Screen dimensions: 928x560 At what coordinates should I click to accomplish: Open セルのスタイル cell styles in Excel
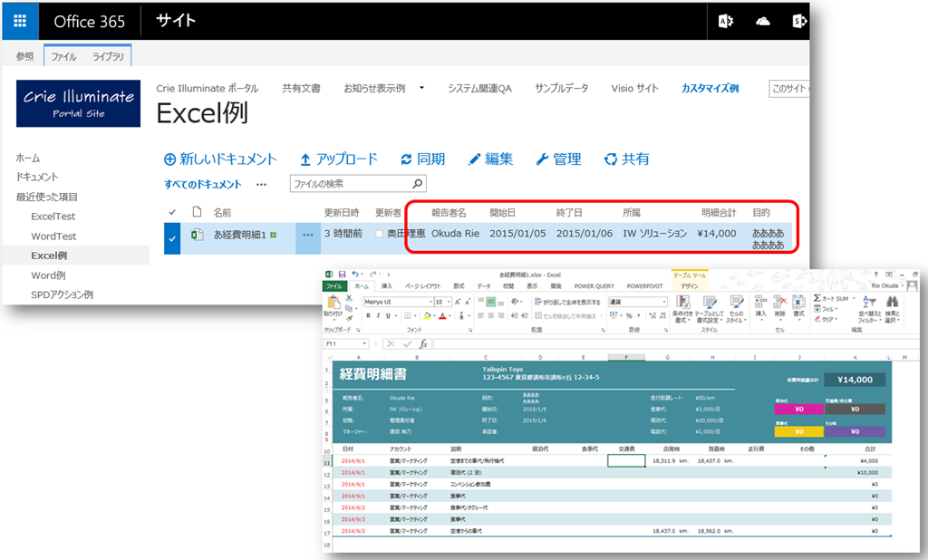pos(736,309)
